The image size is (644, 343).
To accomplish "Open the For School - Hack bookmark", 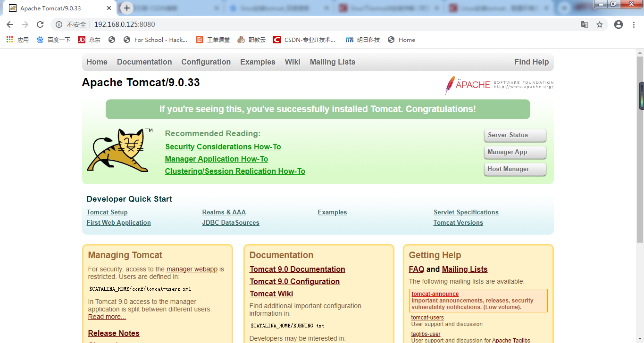I will pos(155,40).
